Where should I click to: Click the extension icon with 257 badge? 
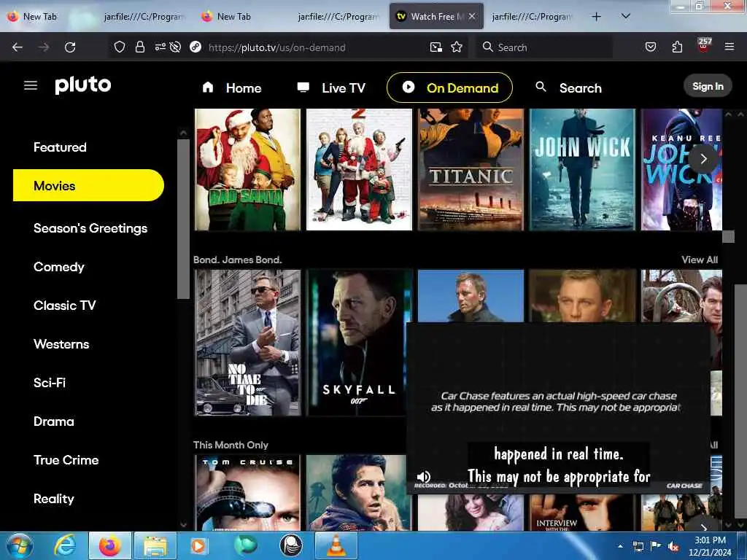[x=704, y=45]
